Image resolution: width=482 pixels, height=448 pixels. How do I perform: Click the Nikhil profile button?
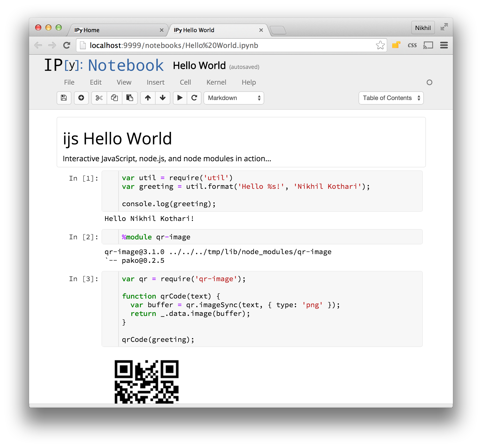pos(423,28)
